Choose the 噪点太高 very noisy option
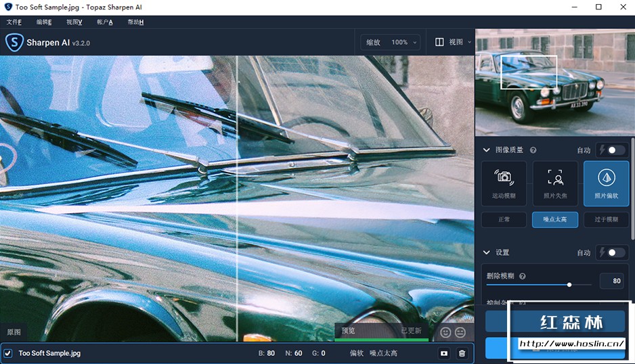Viewport: 635px width, 364px height. point(555,219)
